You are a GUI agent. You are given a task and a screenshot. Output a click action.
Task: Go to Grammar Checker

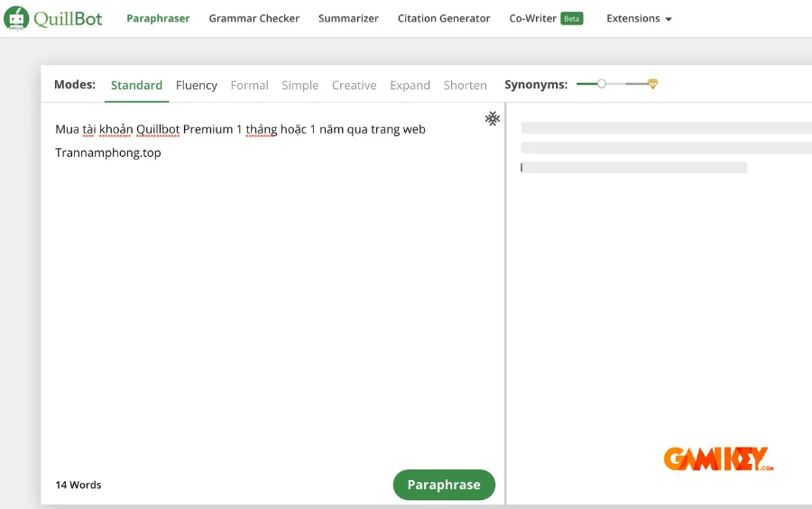[x=254, y=18]
